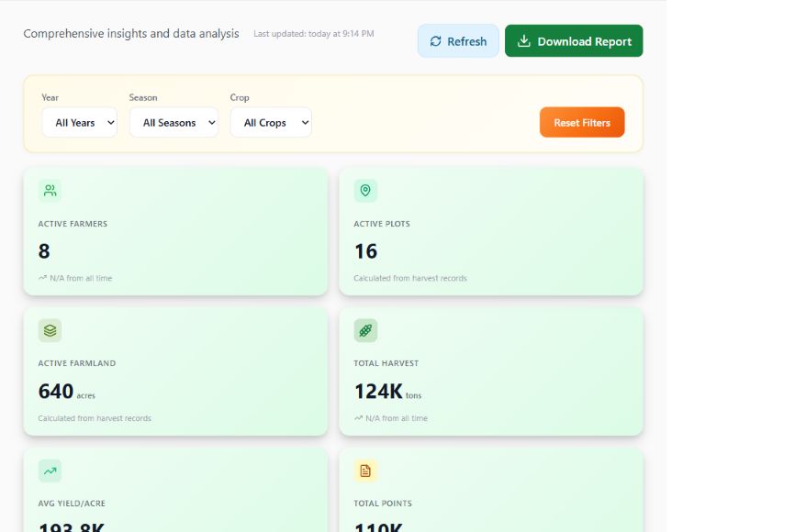Viewport: 806px width, 532px height.
Task: Reset all filters
Action: pos(582,122)
